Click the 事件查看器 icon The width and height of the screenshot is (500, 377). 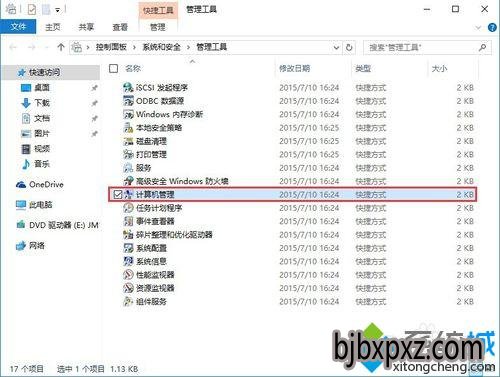128,221
